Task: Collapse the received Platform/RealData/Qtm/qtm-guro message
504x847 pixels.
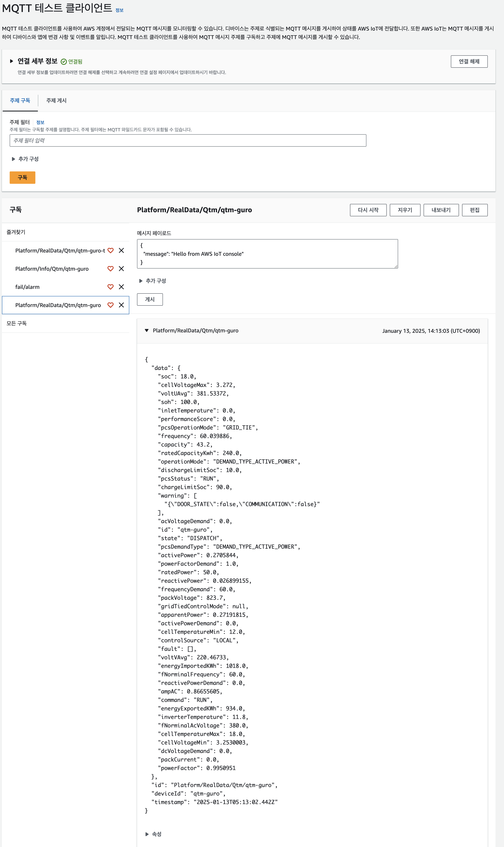Action: click(147, 330)
